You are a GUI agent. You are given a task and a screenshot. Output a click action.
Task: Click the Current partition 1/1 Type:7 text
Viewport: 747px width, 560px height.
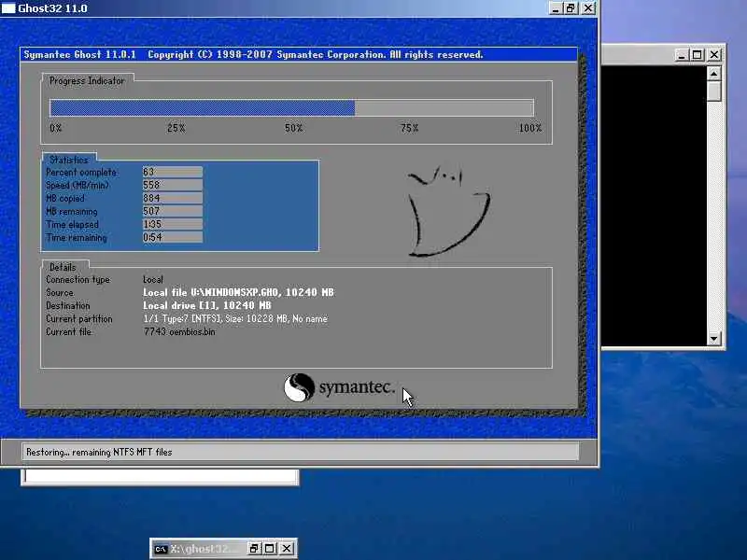pos(235,318)
